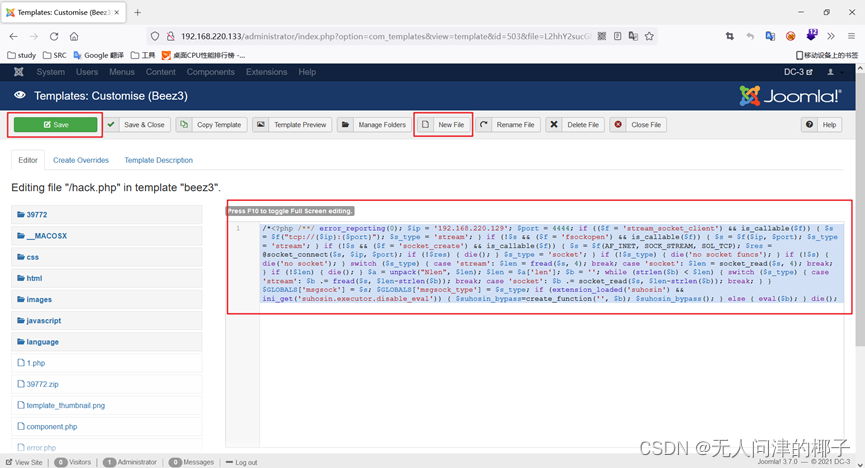The height and width of the screenshot is (468, 865).
Task: Go back in browser
Action: click(x=13, y=36)
